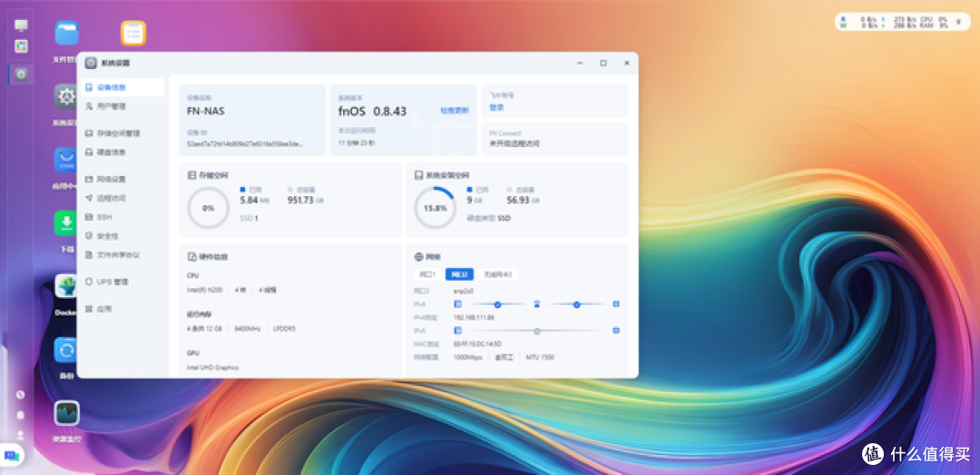Open FN Connect 未开启远程访问 card
The height and width of the screenshot is (475, 980).
[555, 139]
